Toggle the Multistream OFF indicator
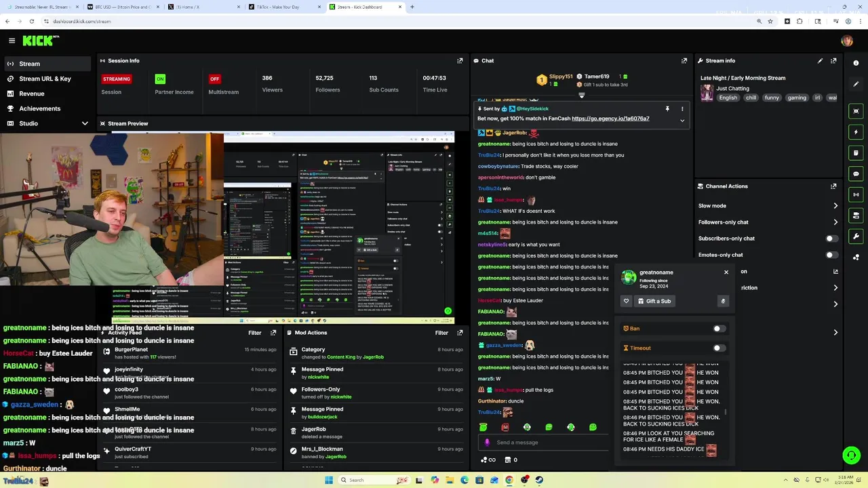 pos(215,79)
